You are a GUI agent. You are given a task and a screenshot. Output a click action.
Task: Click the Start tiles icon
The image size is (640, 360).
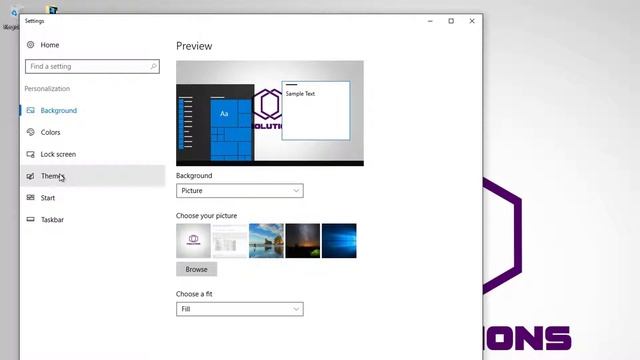tap(31, 198)
